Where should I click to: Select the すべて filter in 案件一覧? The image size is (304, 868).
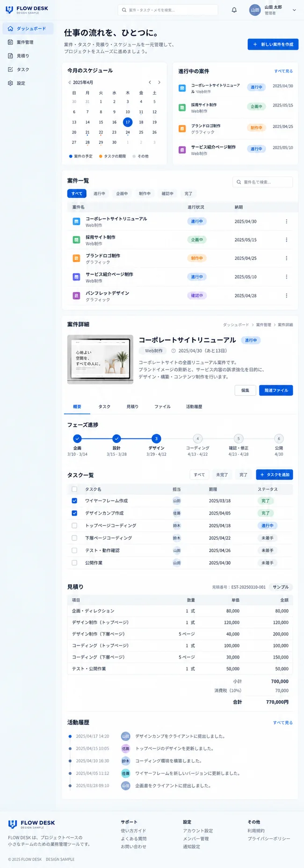pyautogui.click(x=77, y=194)
